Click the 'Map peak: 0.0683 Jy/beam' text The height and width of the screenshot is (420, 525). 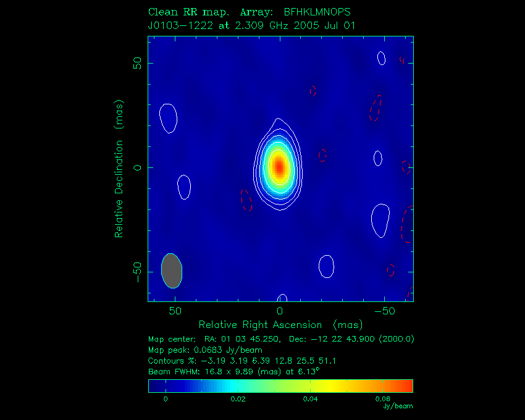point(205,350)
